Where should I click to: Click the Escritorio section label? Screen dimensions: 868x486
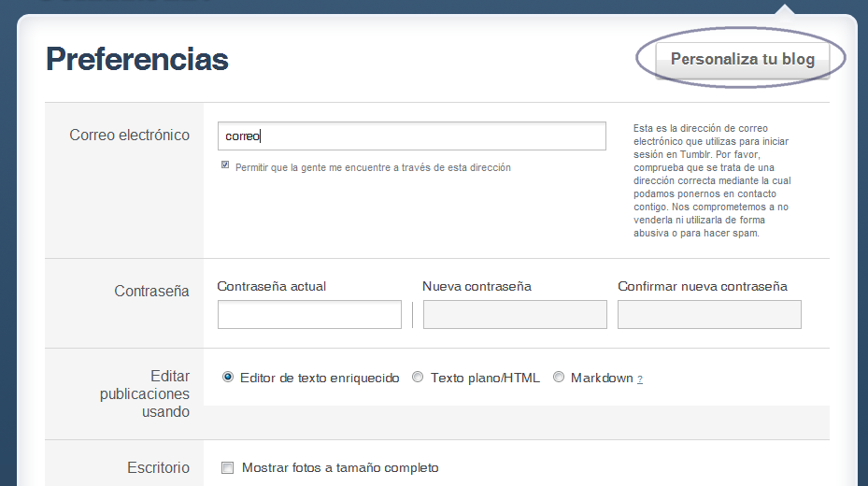point(158,467)
